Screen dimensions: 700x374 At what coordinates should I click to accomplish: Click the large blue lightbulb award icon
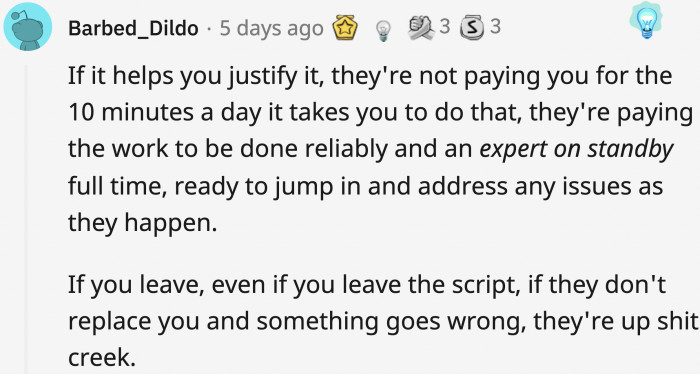pos(646,21)
